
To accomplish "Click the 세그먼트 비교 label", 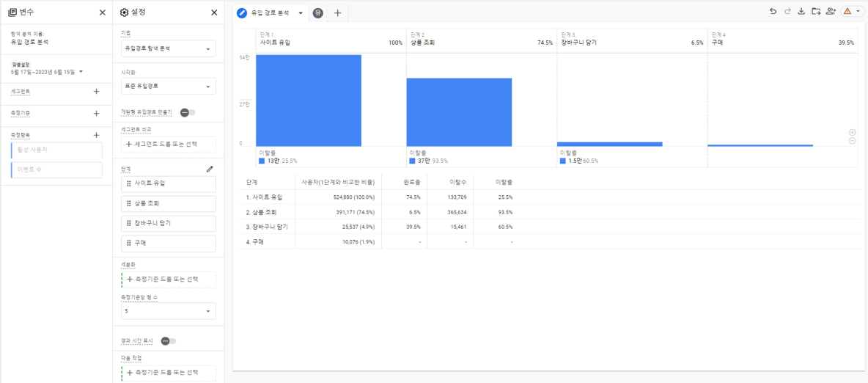I will click(136, 129).
